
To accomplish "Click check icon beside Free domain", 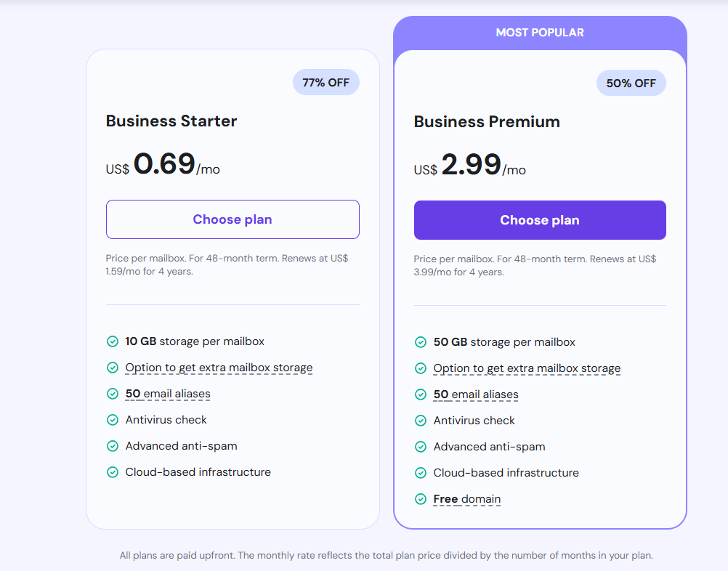I will point(421,499).
